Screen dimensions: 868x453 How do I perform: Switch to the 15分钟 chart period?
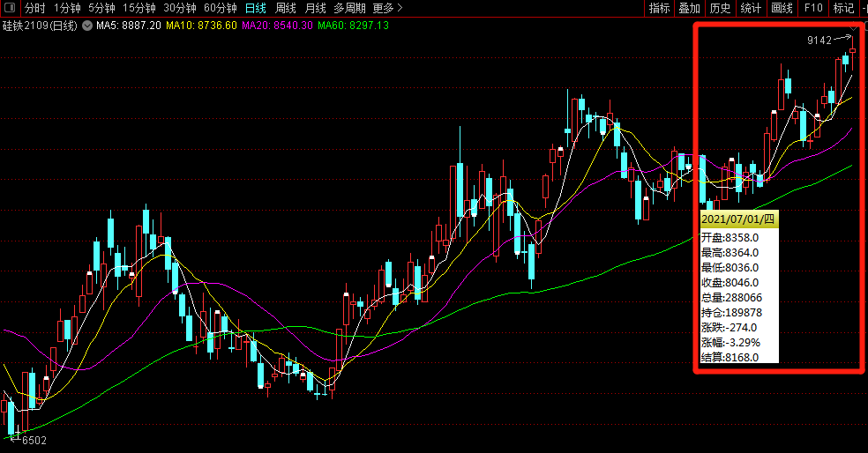pyautogui.click(x=138, y=8)
